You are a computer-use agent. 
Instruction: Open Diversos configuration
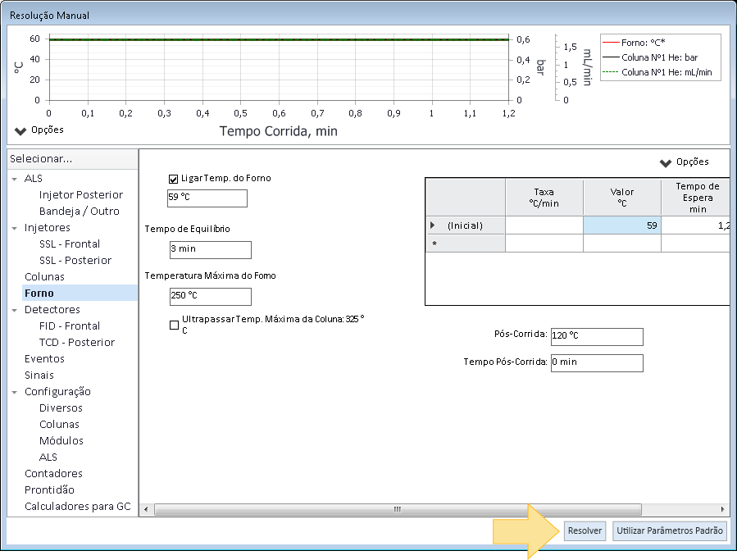click(61, 408)
